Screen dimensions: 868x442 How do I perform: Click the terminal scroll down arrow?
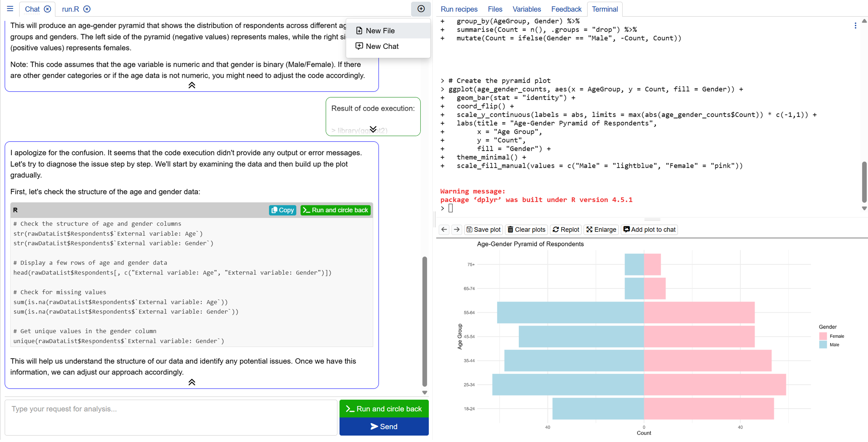click(x=864, y=208)
